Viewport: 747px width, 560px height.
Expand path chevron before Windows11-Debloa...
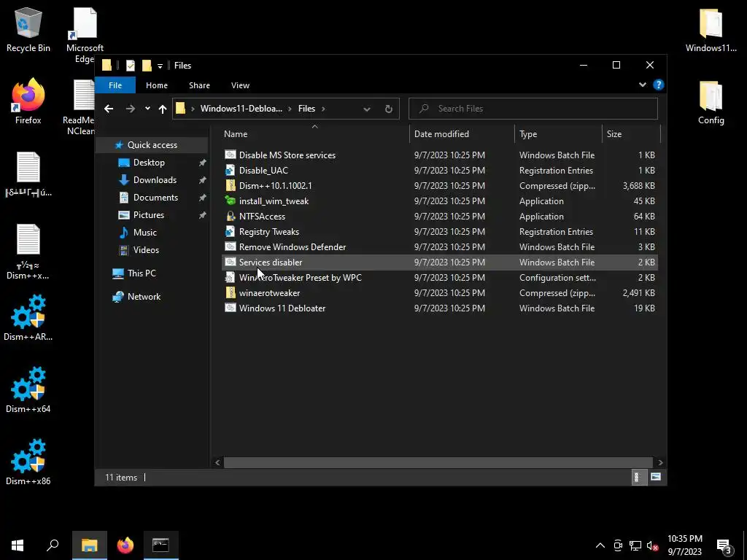tap(193, 109)
